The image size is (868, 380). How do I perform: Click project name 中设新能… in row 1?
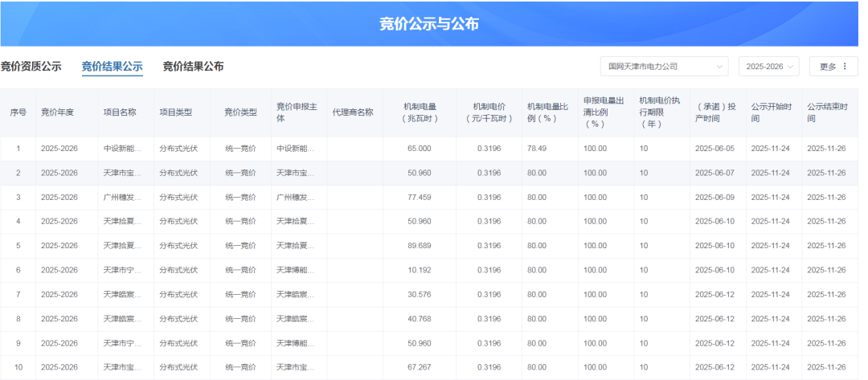pos(122,149)
